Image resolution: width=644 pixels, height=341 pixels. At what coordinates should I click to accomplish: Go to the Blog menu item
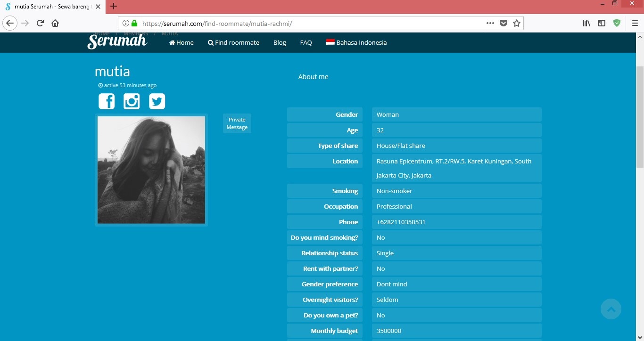[x=280, y=42]
